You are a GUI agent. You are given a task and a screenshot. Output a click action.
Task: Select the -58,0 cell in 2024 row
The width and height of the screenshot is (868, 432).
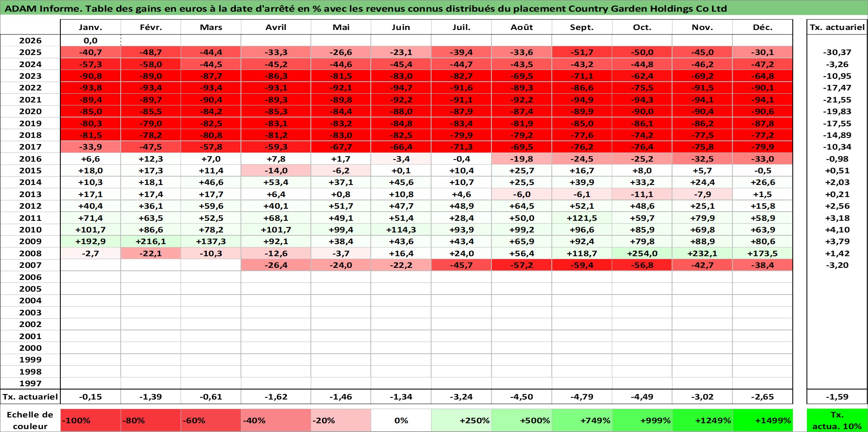pyautogui.click(x=151, y=64)
